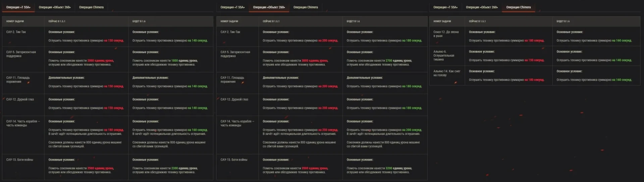Switch to Операция Chimera tab in the left panel
The height and width of the screenshot is (182, 644).
pyautogui.click(x=91, y=7)
